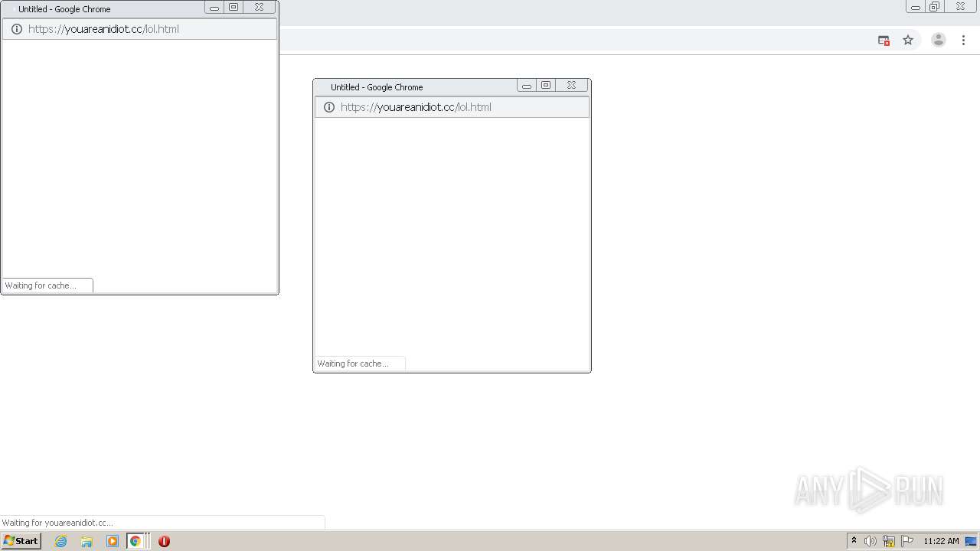Image resolution: width=980 pixels, height=551 pixels.
Task: Minimize the main Chrome window
Action: [916, 7]
